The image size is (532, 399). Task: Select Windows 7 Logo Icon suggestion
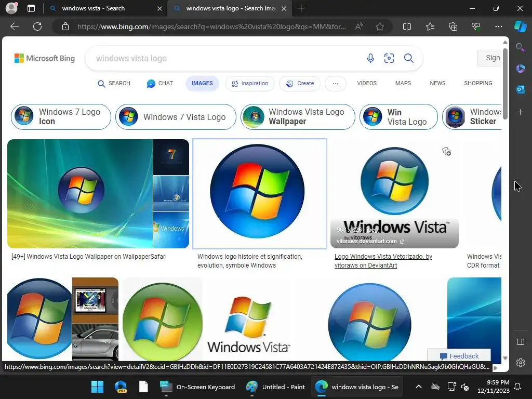(x=61, y=117)
